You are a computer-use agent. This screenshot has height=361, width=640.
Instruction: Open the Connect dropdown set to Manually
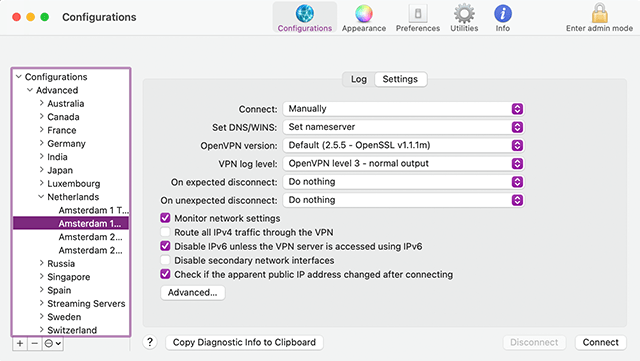click(403, 109)
